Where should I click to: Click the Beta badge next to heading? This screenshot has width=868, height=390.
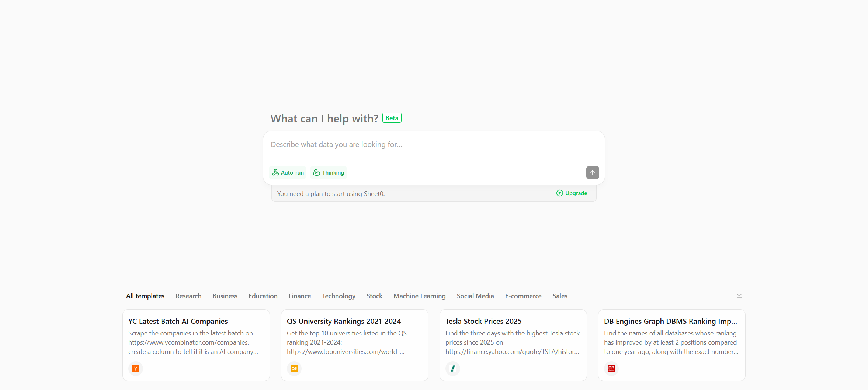click(x=392, y=118)
